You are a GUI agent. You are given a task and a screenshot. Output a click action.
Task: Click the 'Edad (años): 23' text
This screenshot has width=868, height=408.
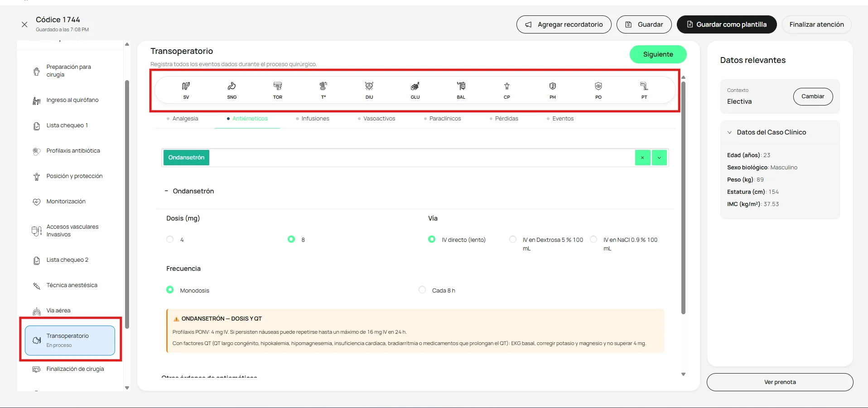(748, 155)
